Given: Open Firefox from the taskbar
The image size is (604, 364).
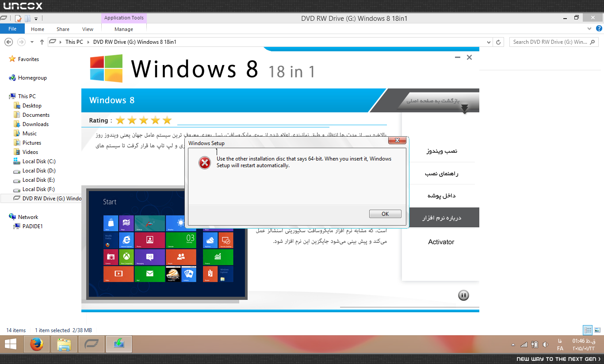Looking at the screenshot, I should (37, 344).
